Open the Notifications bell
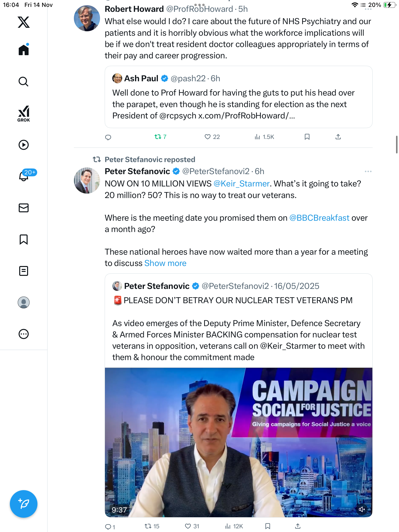Image resolution: width=399 pixels, height=532 pixels. (x=24, y=176)
